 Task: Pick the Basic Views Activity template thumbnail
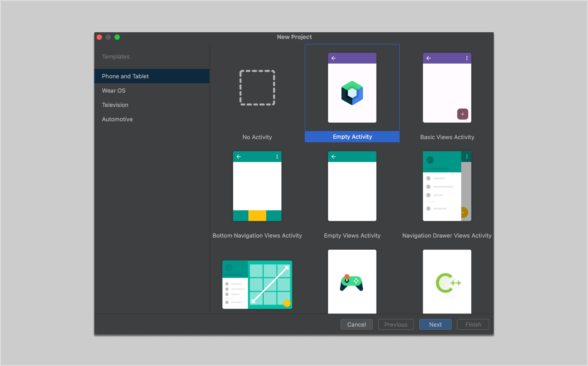[447, 88]
